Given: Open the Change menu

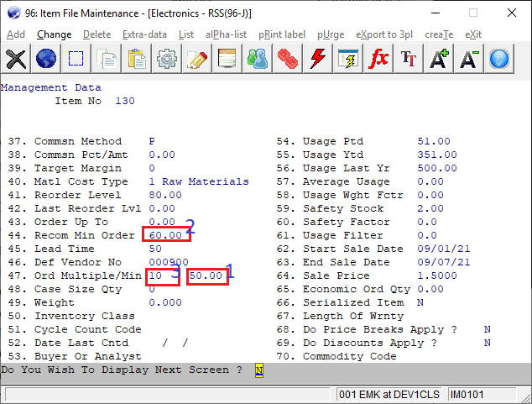Looking at the screenshot, I should coord(54,34).
